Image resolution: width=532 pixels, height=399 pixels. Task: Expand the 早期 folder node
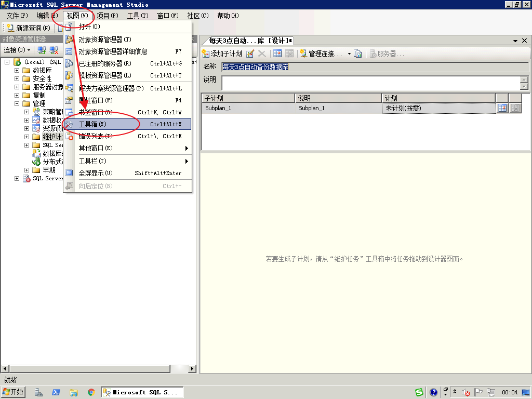pyautogui.click(x=26, y=170)
